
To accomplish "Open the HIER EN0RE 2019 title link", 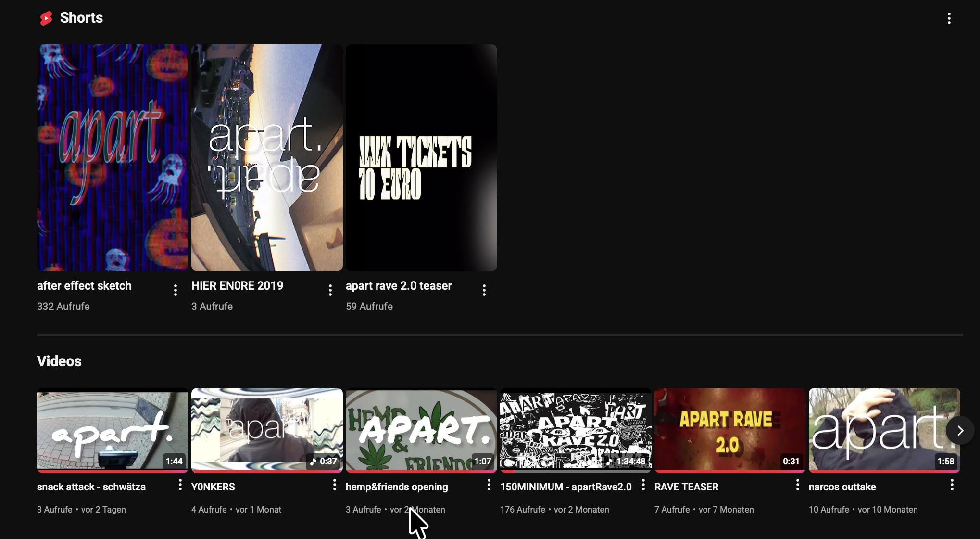I will 237,286.
